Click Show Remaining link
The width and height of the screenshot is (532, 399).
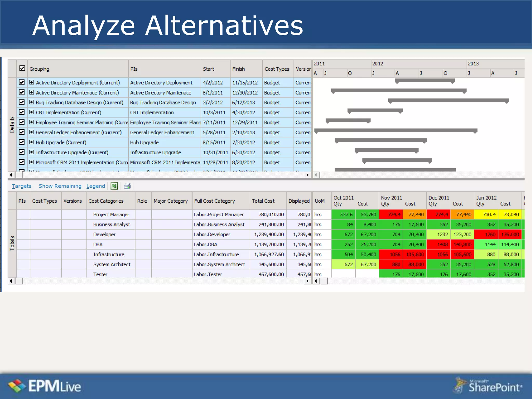click(x=60, y=186)
